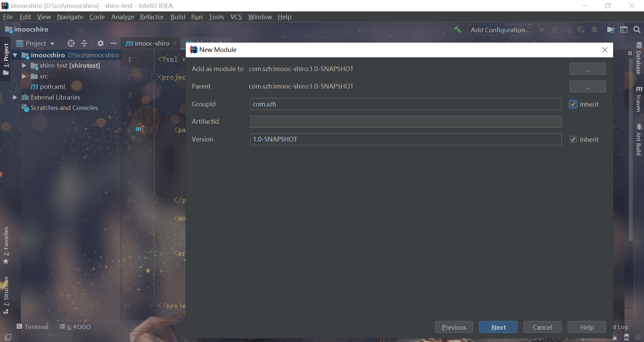Image resolution: width=644 pixels, height=342 pixels.
Task: Open the File menu
Action: (x=8, y=17)
